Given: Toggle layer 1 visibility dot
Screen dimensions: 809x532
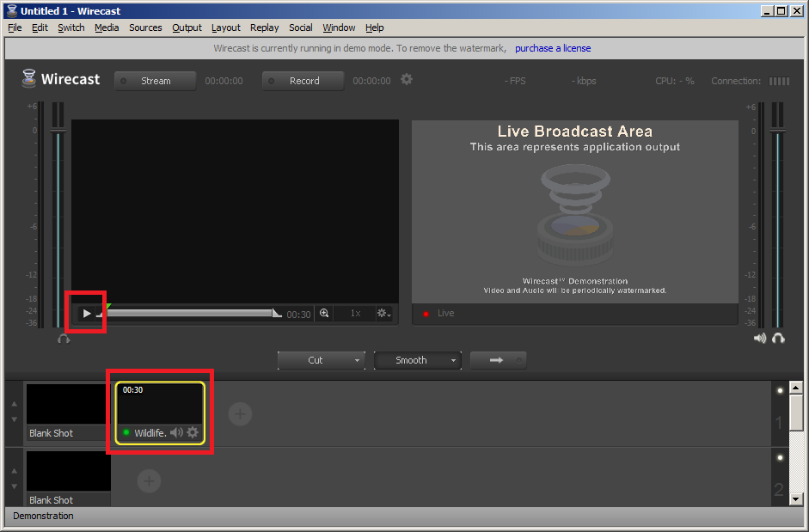Looking at the screenshot, I should point(780,390).
